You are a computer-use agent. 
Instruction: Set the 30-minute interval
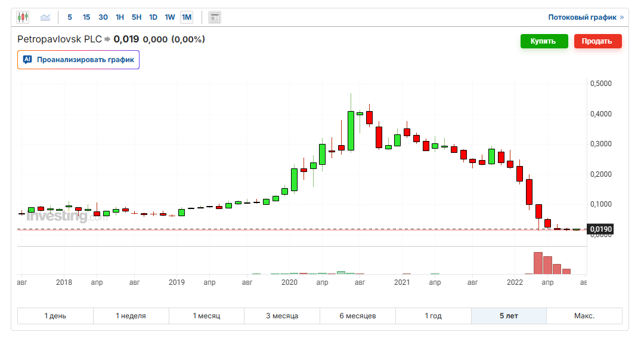103,17
